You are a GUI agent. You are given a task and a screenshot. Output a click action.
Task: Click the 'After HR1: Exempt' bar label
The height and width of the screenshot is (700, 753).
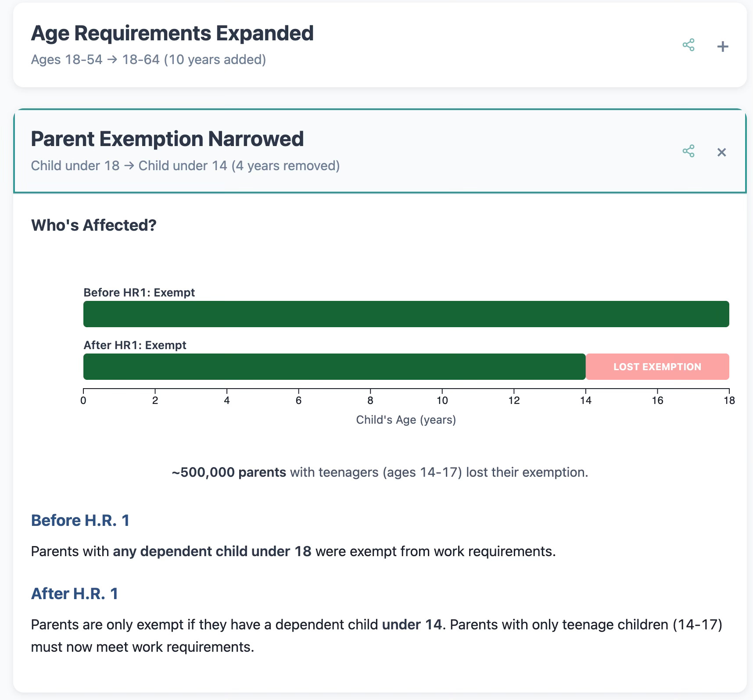[x=135, y=345]
